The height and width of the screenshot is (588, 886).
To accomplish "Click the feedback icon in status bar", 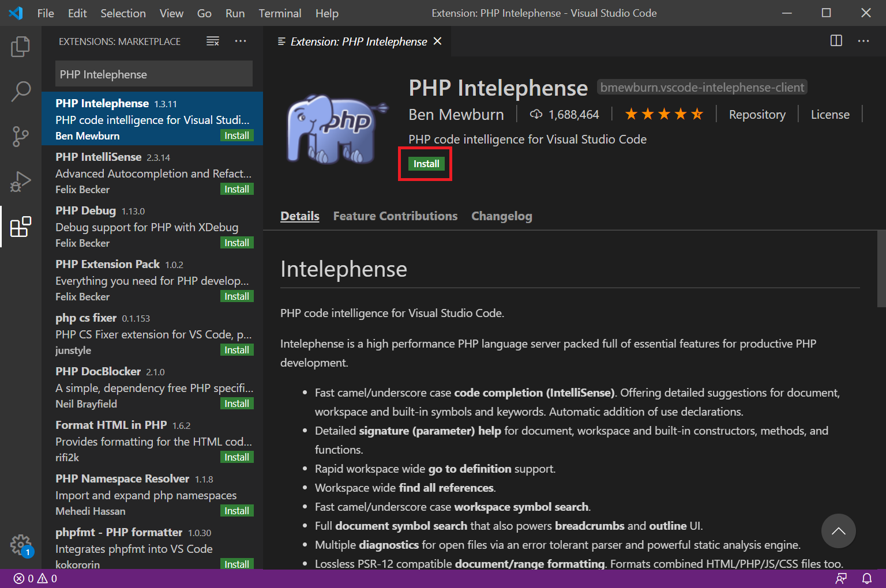I will pyautogui.click(x=841, y=578).
